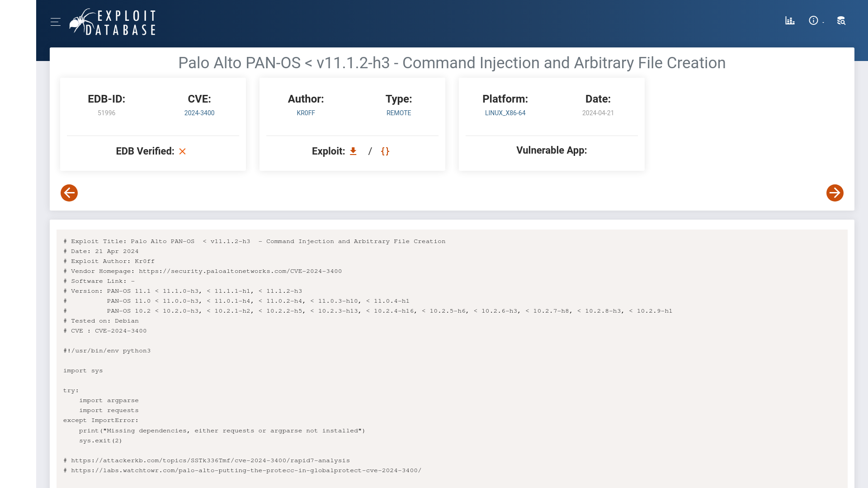Select the date value 2024-04-21
The height and width of the screenshot is (488, 868).
click(x=598, y=113)
